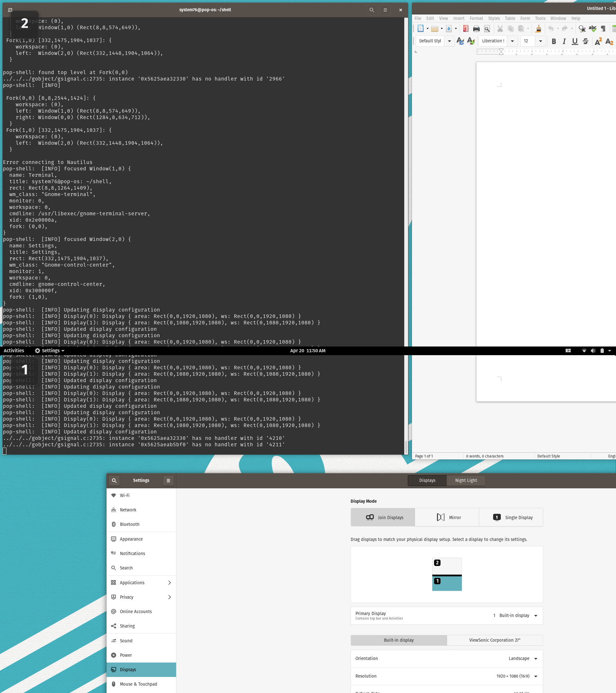The image size is (616, 693).
Task: Select the Clone Formatting paintbrush
Action: pyautogui.click(x=538, y=29)
